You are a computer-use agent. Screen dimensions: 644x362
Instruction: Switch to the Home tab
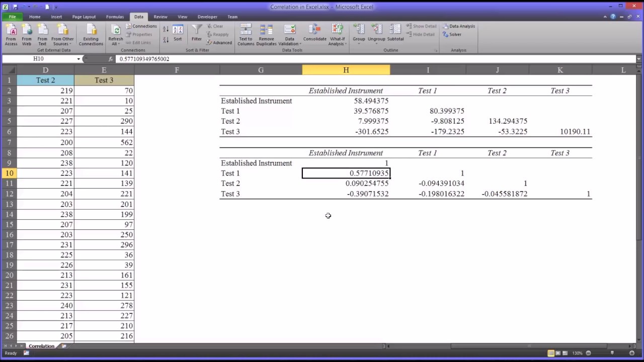click(35, 17)
